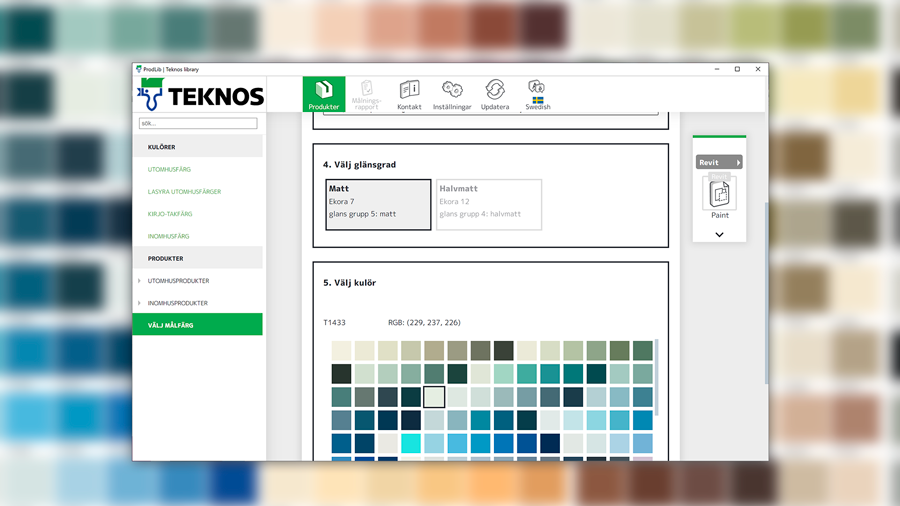Open LASYRA UTOMHUSFÄRGER link
Viewport: 900px width, 506px height.
pyautogui.click(x=184, y=192)
